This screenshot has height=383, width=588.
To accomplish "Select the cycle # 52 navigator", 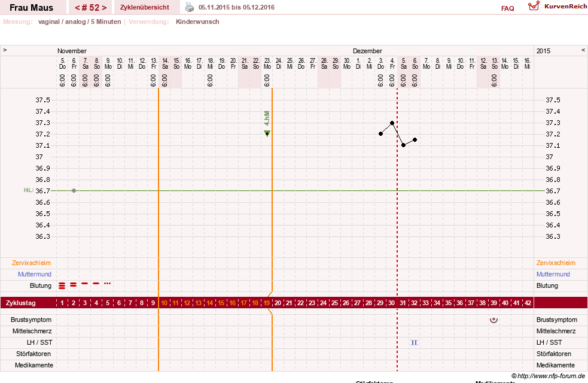I will point(90,8).
